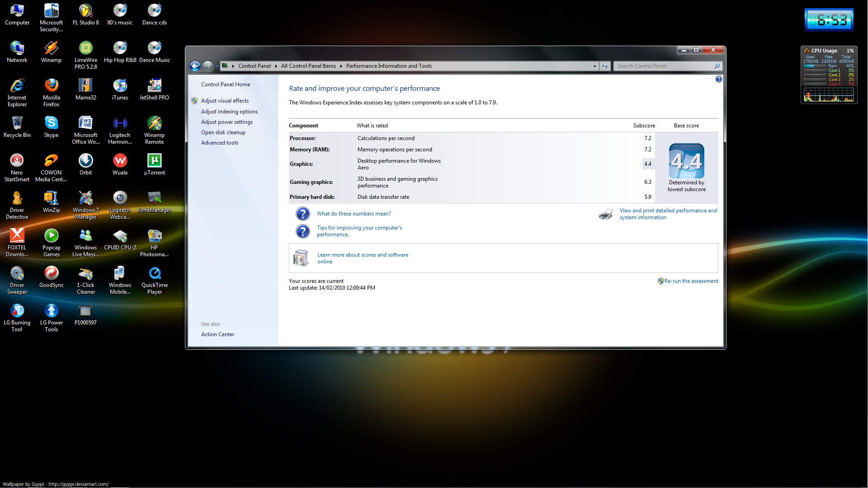The width and height of the screenshot is (868, 488).
Task: Open Advanced tools link
Action: point(220,143)
